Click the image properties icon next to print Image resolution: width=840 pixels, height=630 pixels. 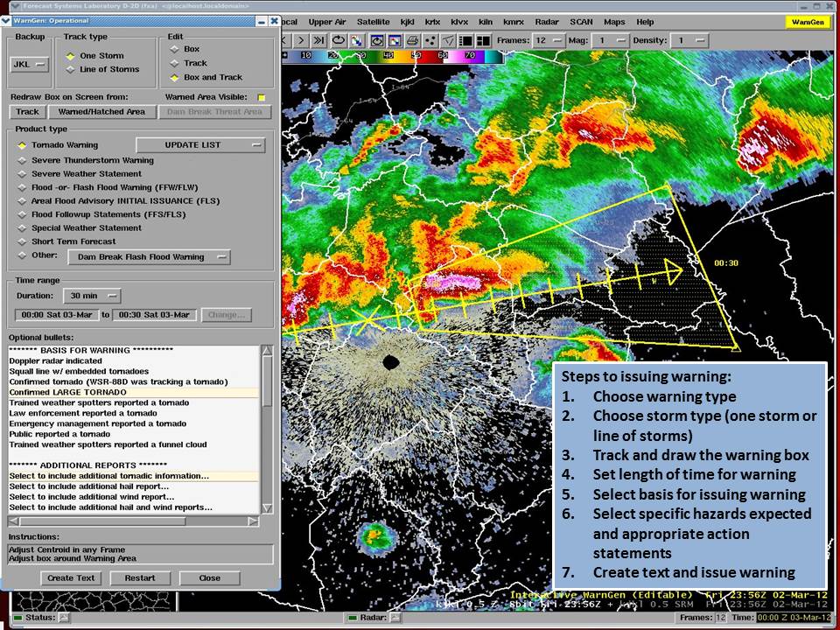tap(395, 40)
